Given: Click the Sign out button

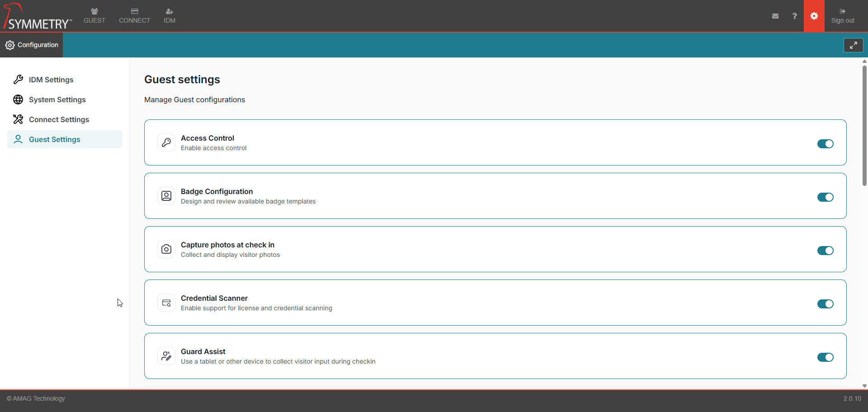Looking at the screenshot, I should tap(843, 16).
